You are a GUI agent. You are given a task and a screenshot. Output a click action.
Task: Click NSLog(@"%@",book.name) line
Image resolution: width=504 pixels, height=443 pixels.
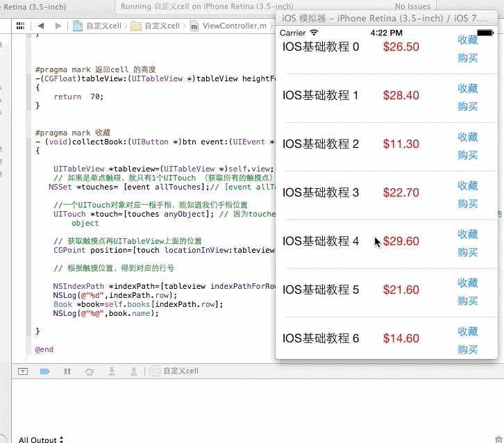point(106,313)
